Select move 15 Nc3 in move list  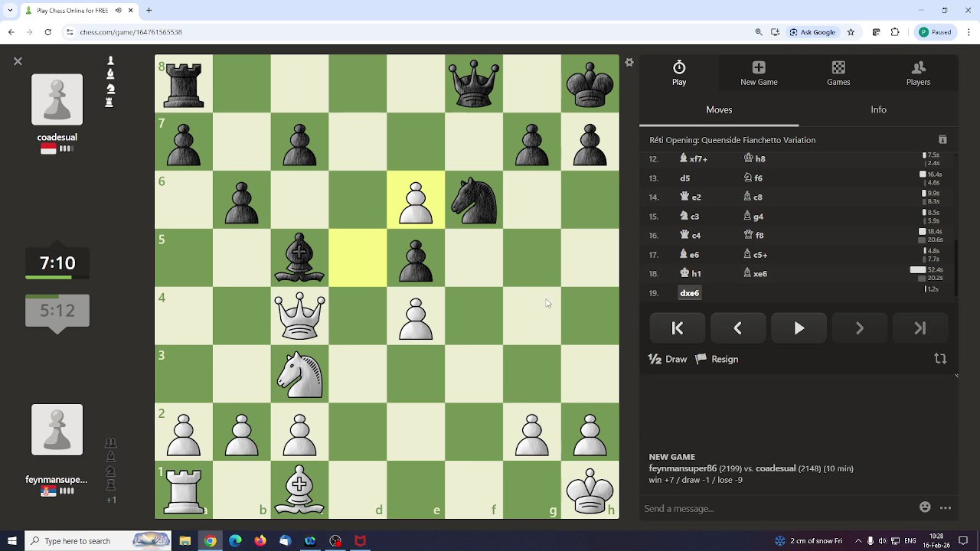(x=690, y=217)
